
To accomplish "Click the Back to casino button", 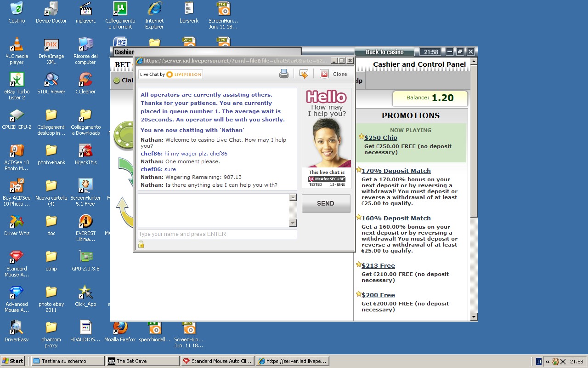I will point(384,52).
